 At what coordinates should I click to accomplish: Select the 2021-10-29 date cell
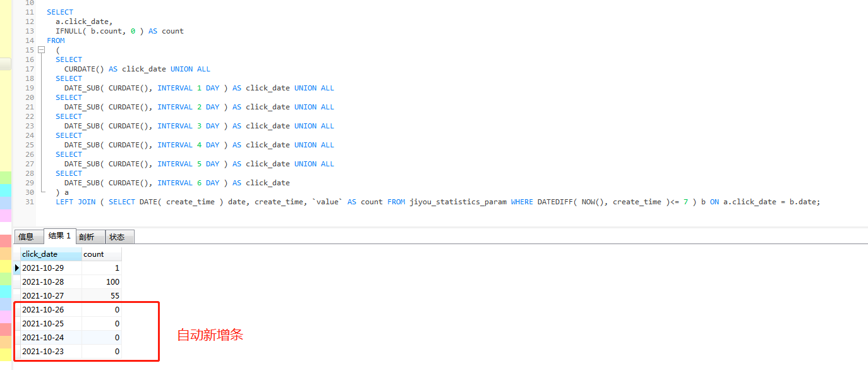51,268
